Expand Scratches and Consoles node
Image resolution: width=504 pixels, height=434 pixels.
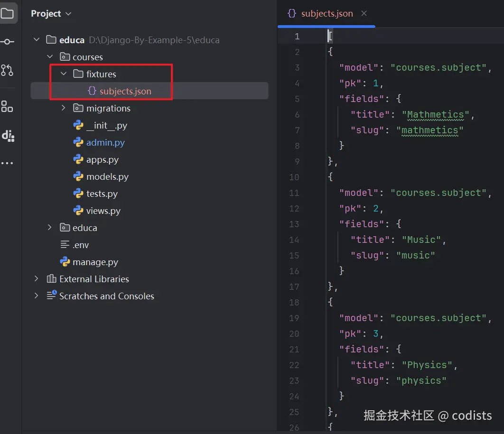(x=37, y=296)
